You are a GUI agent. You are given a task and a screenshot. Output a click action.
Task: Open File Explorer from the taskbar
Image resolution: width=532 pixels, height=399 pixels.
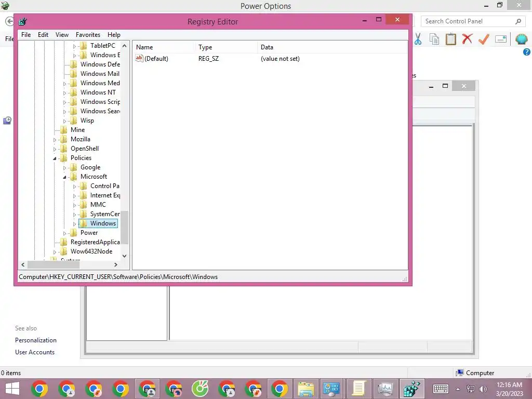point(305,389)
